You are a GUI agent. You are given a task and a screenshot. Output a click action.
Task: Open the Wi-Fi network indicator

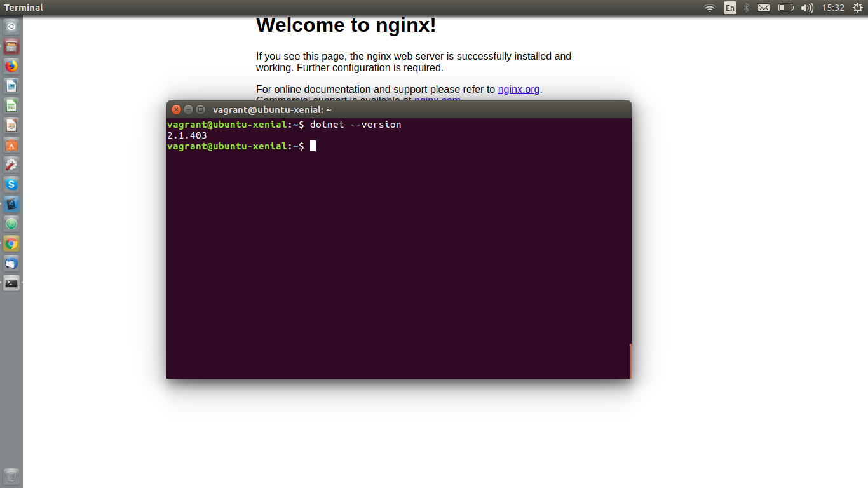tap(709, 8)
